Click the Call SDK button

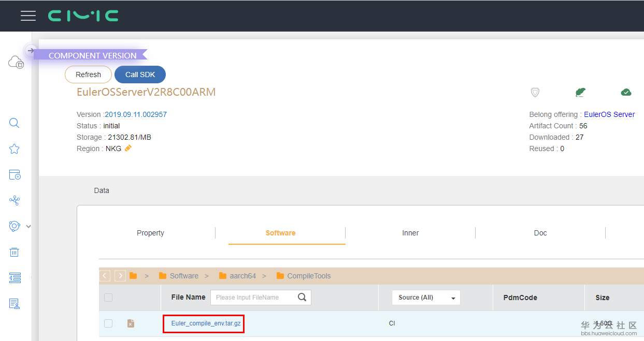(x=140, y=75)
